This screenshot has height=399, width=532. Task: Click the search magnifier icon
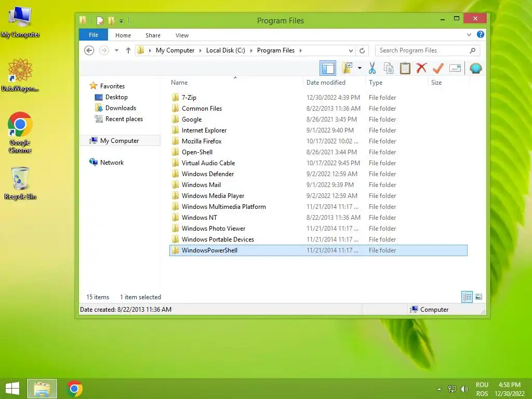pyautogui.click(x=472, y=50)
